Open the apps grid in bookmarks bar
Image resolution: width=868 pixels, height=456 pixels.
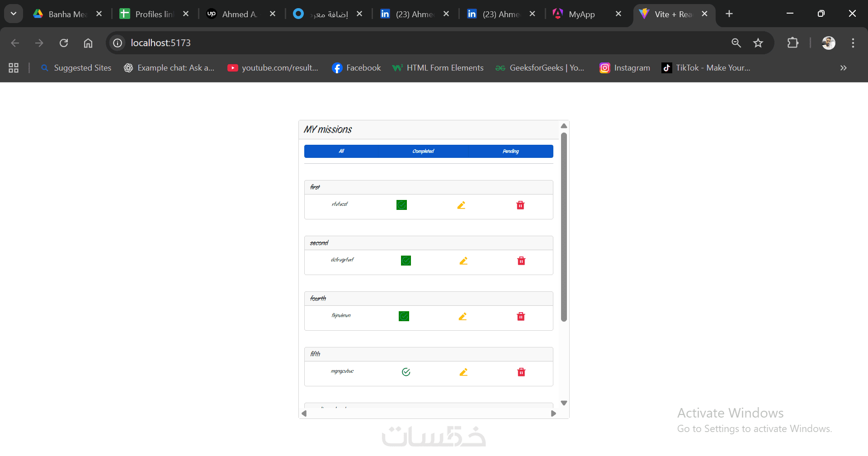click(14, 68)
